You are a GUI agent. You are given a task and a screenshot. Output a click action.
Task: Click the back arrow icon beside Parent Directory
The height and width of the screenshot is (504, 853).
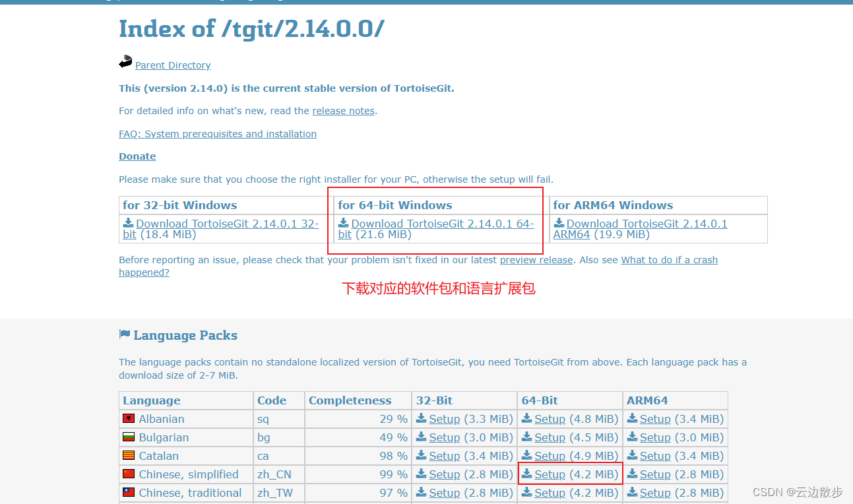coord(125,63)
